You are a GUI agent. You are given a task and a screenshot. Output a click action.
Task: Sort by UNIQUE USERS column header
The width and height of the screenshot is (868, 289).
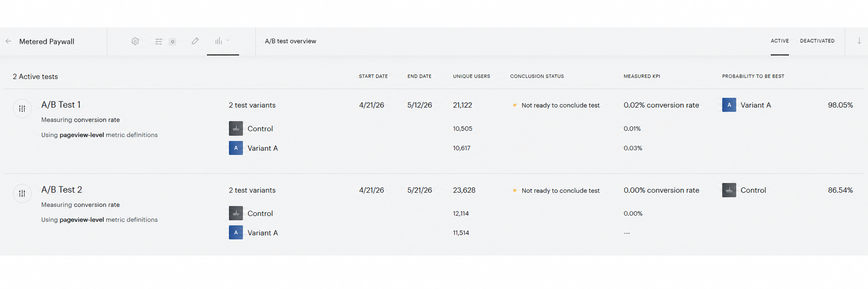tap(472, 76)
